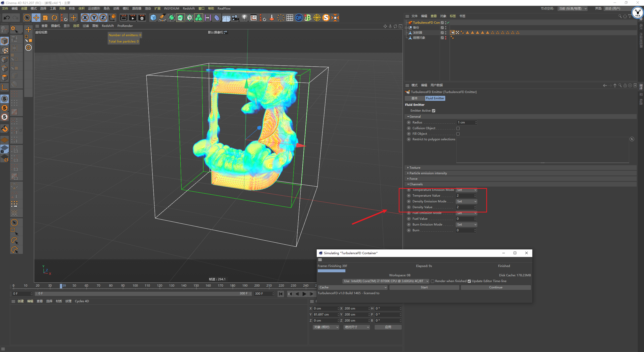Click the Undo arrow icon
Viewport: 644px width, 352px height.
pyautogui.click(x=7, y=18)
